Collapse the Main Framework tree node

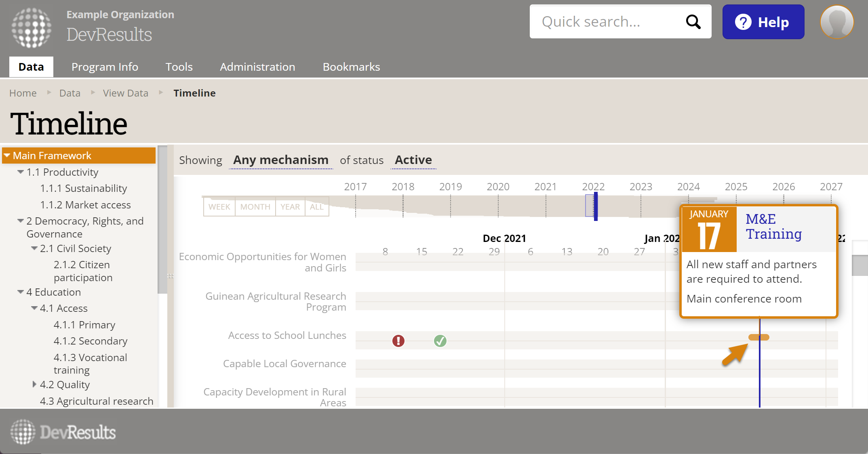[x=7, y=156]
